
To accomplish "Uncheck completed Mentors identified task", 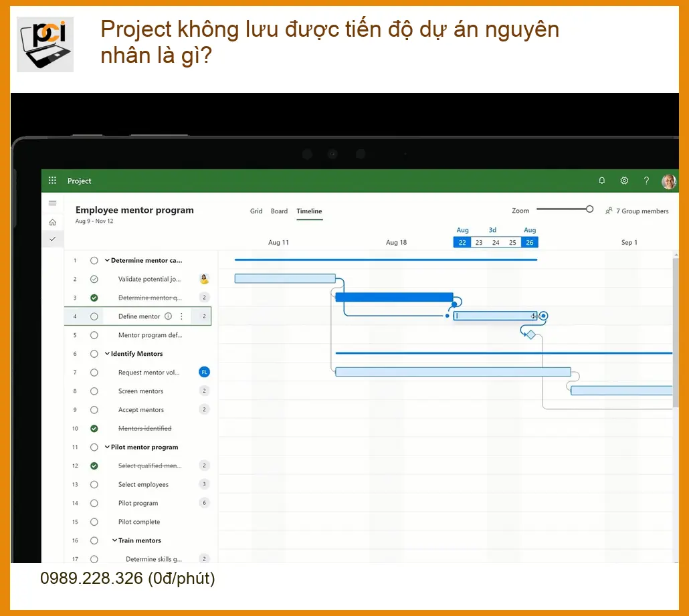I will click(94, 428).
